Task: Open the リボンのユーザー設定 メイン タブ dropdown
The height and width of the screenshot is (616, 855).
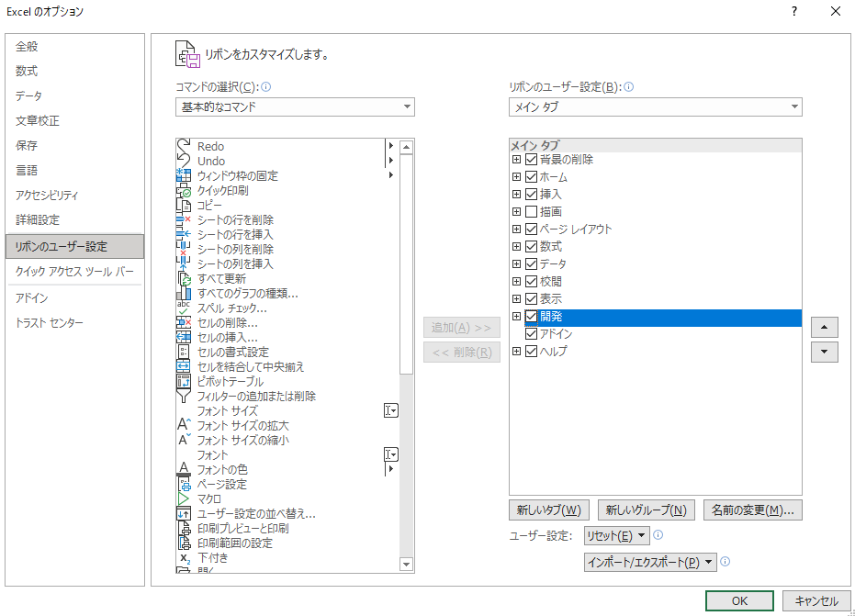Action: [656, 106]
